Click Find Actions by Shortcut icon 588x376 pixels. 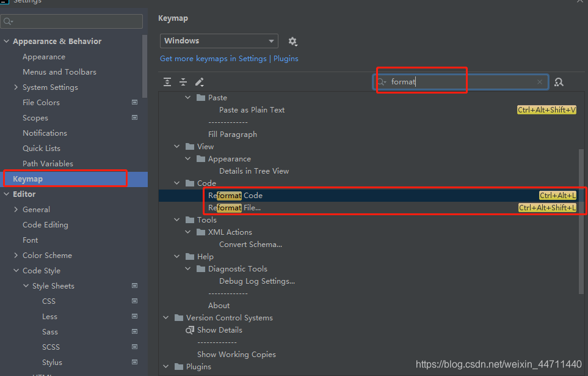[559, 82]
